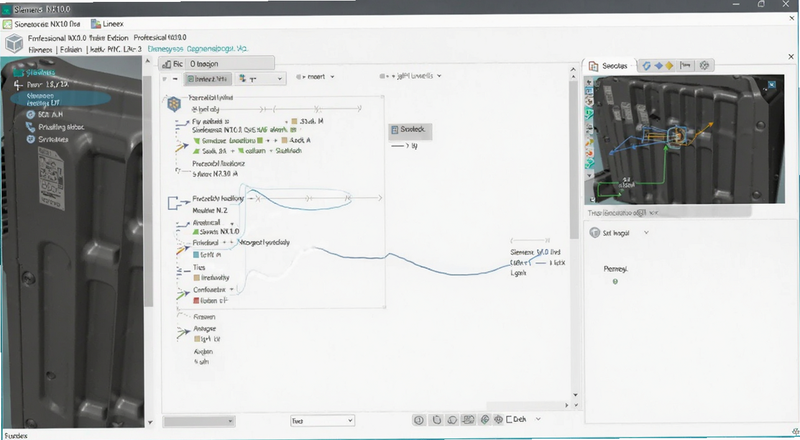The height and width of the screenshot is (440, 800).
Task: Open the moert dropdown in the toolbar
Action: coord(315,77)
